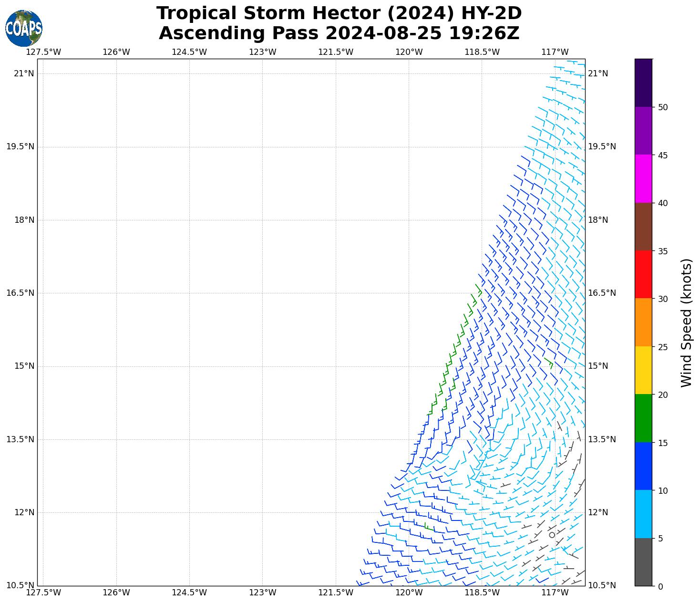This screenshot has height=603, width=700.
Task: Select the gray 0–5 knot colorbar segment
Action: point(643,561)
